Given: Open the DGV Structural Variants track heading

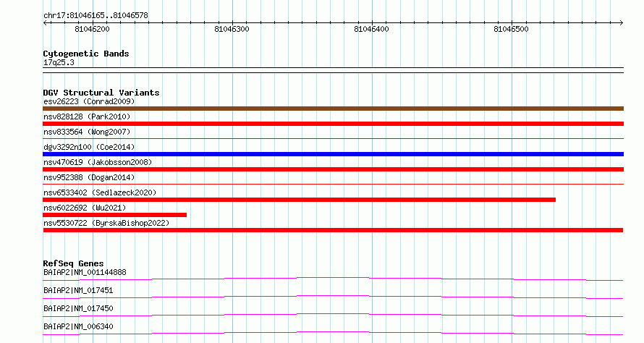Looking at the screenshot, I should click(x=101, y=93).
